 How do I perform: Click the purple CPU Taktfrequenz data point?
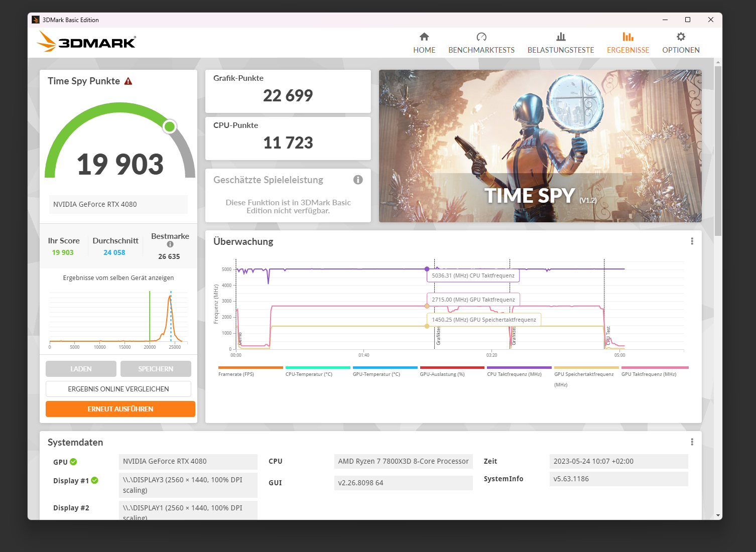click(x=427, y=269)
